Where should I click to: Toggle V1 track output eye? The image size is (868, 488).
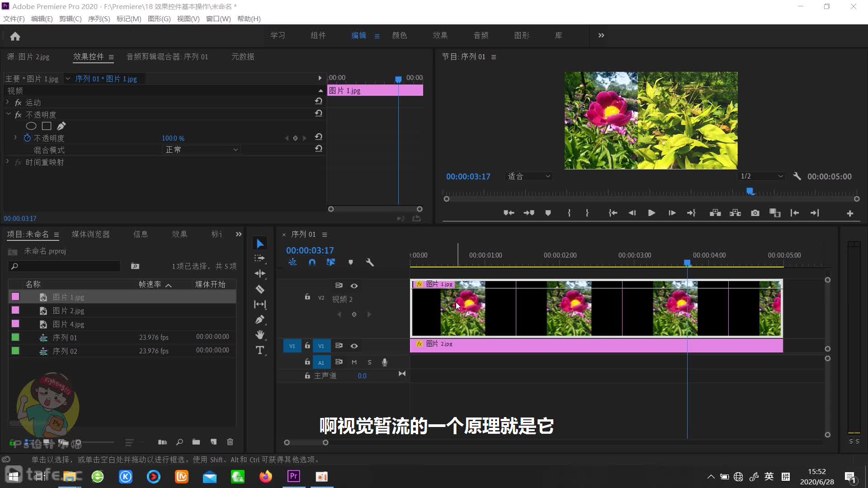tap(354, 346)
